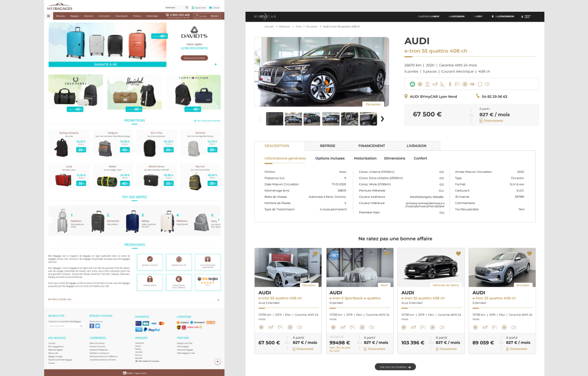
Task: Click the search magnifier in MesBagages header
Action: click(186, 8)
